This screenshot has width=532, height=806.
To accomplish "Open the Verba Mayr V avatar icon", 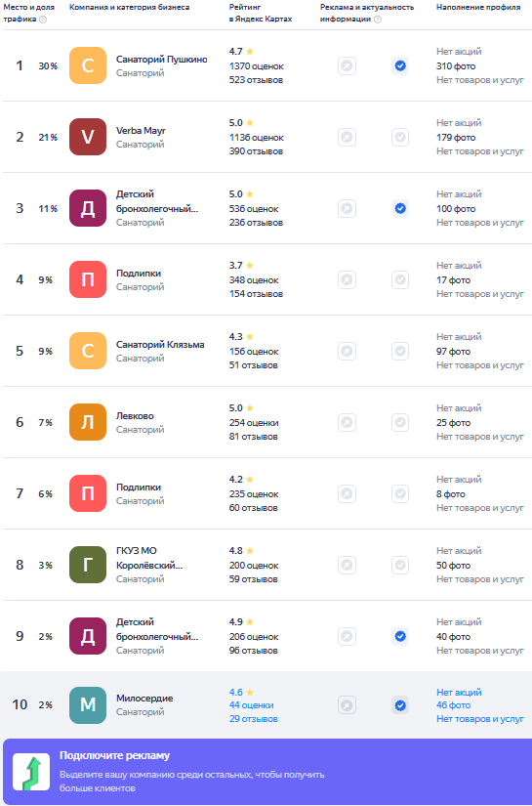I will click(x=88, y=137).
